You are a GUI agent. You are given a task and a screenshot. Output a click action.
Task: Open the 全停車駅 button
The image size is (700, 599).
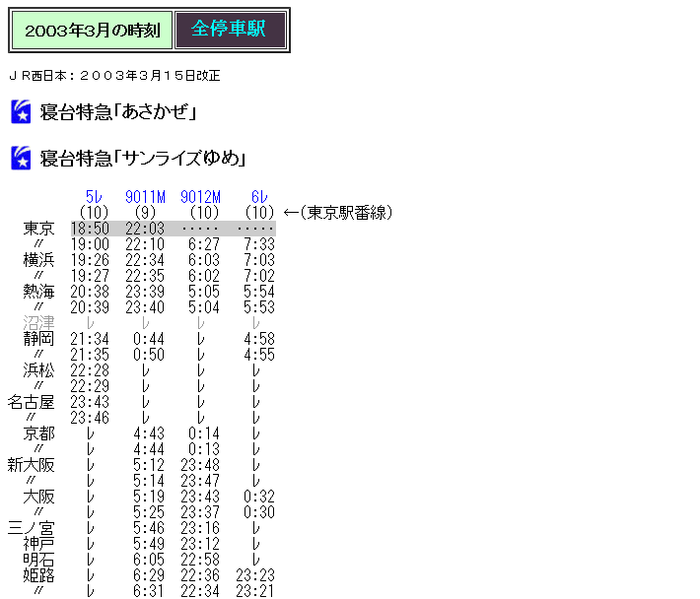pyautogui.click(x=231, y=30)
